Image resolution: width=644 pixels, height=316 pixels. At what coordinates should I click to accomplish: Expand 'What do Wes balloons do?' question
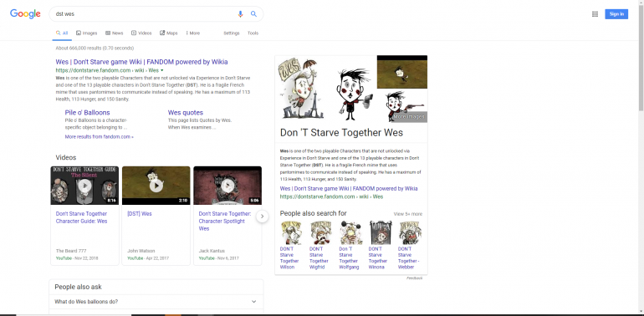coord(156,302)
